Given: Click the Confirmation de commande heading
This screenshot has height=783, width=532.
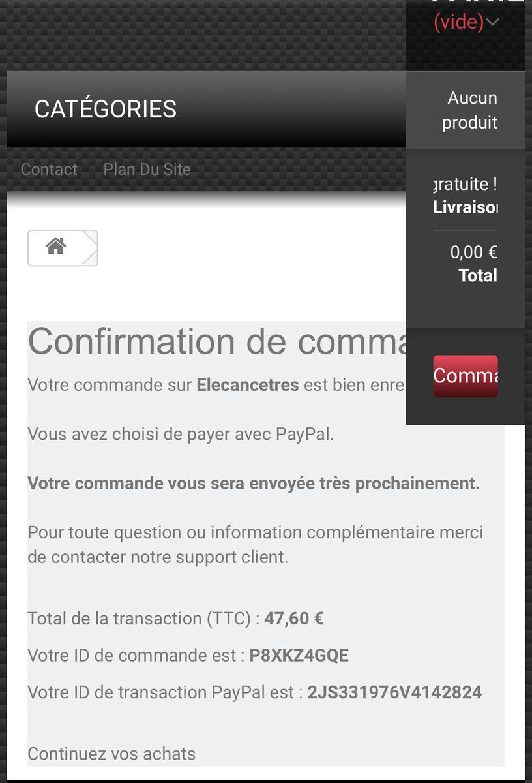Looking at the screenshot, I should [x=216, y=341].
